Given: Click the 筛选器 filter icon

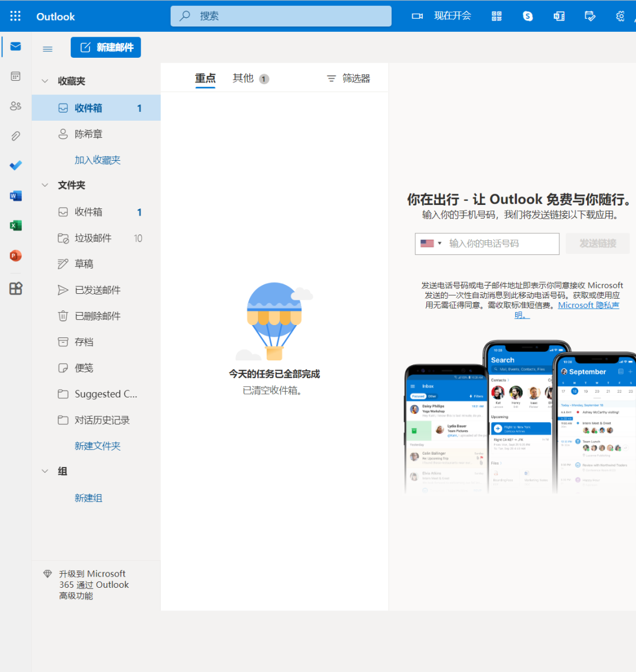Looking at the screenshot, I should (332, 78).
